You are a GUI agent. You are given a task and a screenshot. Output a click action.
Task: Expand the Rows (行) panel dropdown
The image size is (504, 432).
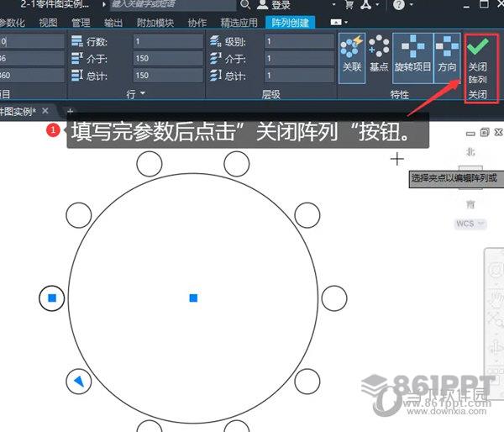(x=143, y=93)
